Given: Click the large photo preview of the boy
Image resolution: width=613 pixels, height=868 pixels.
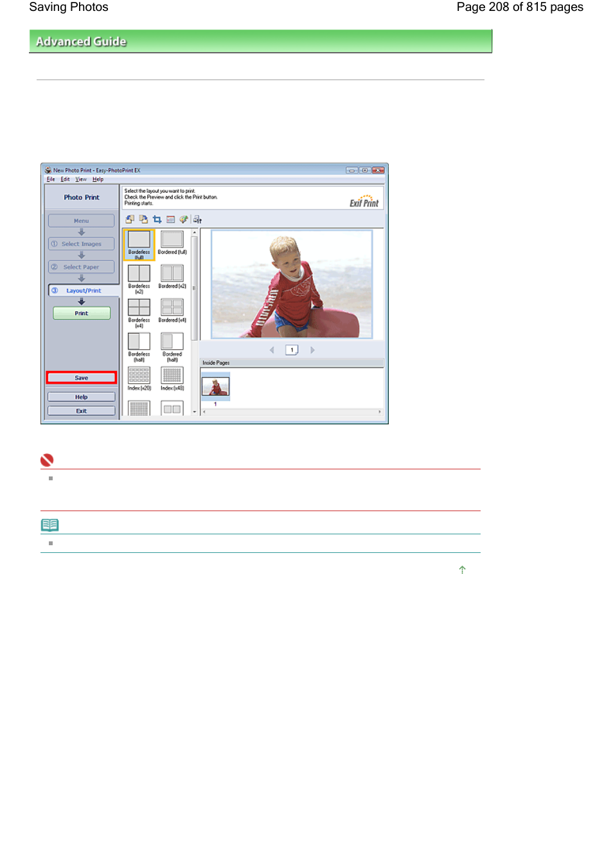Looking at the screenshot, I should [292, 284].
